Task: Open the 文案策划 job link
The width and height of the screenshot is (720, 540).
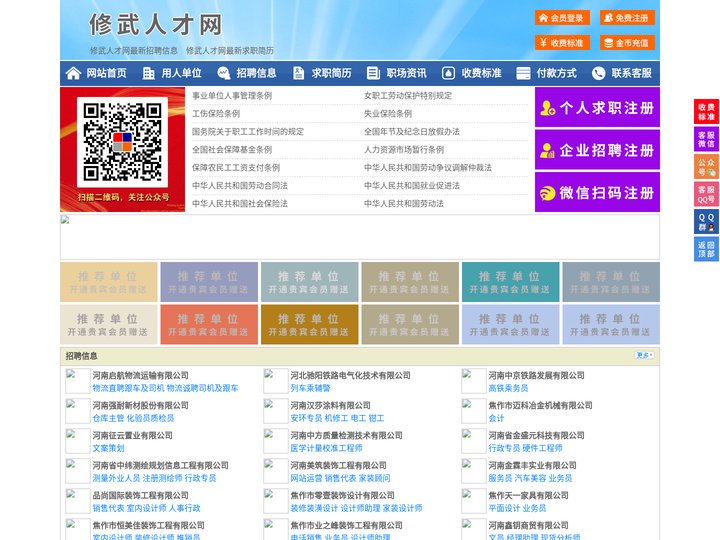Action: [108, 448]
